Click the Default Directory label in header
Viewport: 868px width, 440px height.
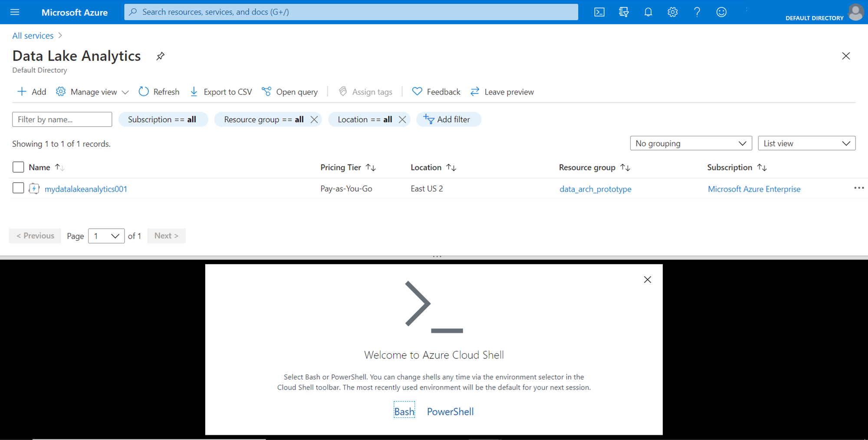[x=815, y=18]
